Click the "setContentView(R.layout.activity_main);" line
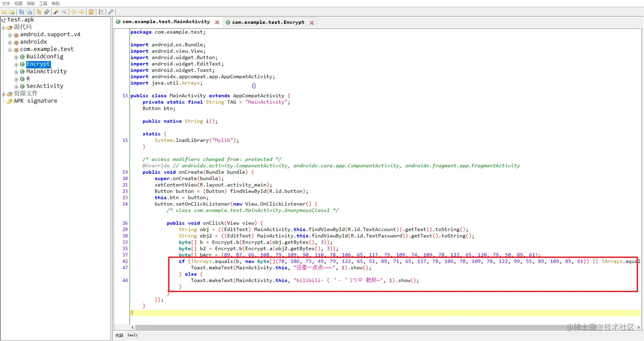 (x=213, y=185)
